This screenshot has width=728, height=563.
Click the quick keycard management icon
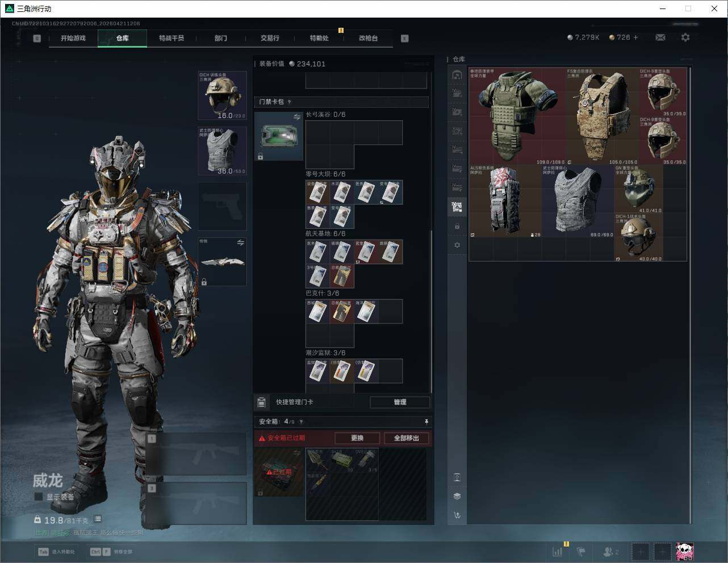pos(261,402)
